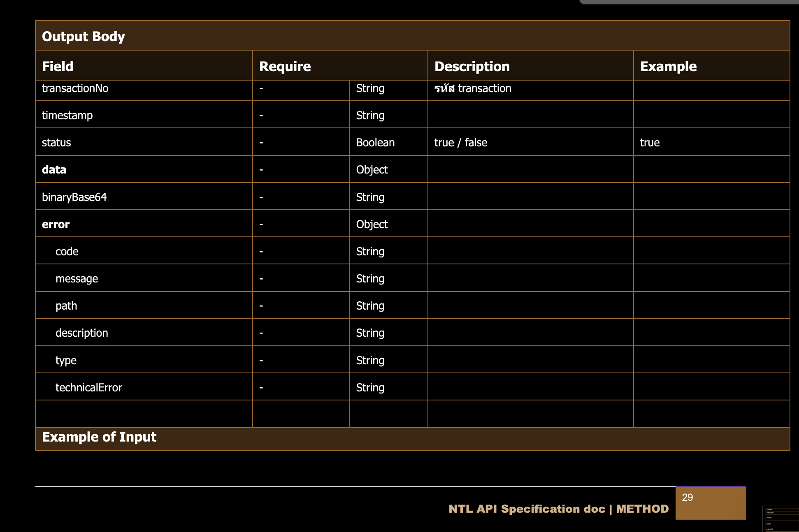
Task: Click the gray bar at the top edge
Action: point(689,2)
